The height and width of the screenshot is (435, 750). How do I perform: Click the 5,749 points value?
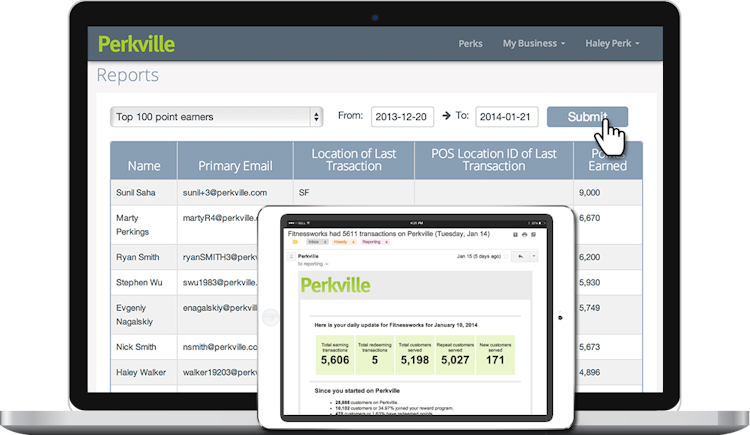tap(589, 308)
